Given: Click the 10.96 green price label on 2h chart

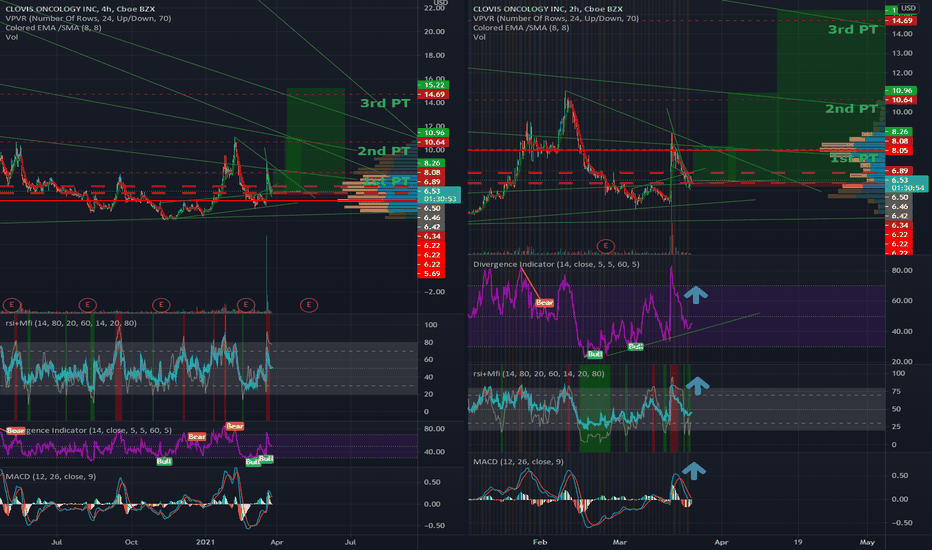Looking at the screenshot, I should [x=900, y=90].
